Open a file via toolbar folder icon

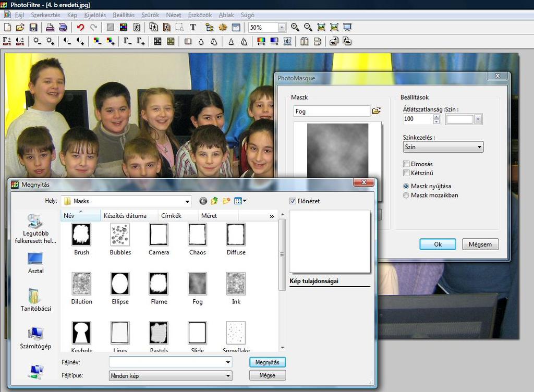(20, 27)
